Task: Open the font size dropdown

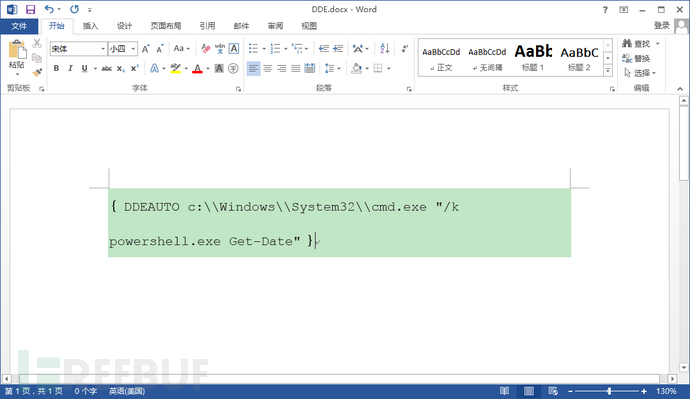Action: tap(133, 48)
